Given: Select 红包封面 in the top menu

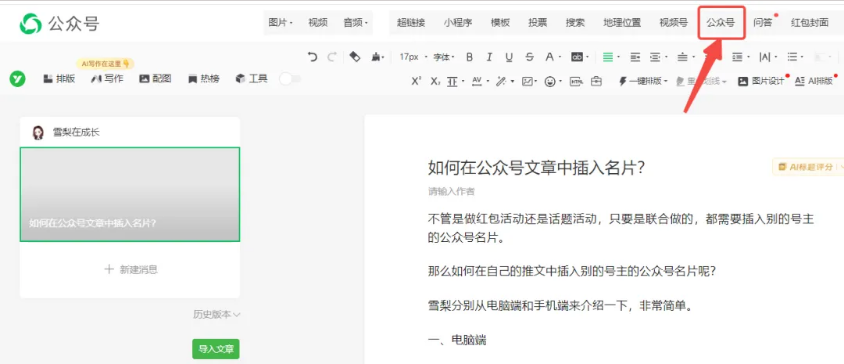Looking at the screenshot, I should 809,23.
